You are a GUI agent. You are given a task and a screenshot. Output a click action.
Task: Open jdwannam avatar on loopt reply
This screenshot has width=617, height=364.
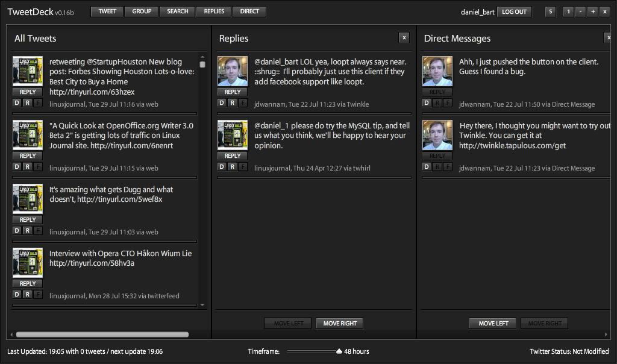[233, 71]
